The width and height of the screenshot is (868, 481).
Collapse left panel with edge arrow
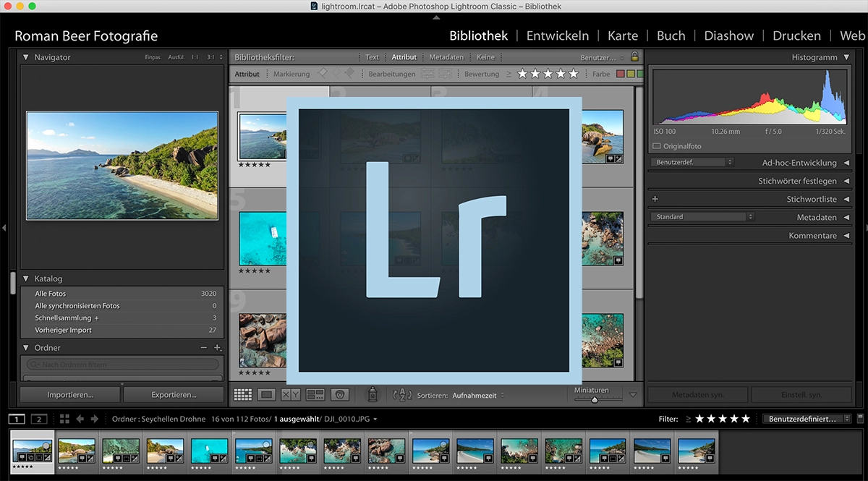tap(4, 227)
